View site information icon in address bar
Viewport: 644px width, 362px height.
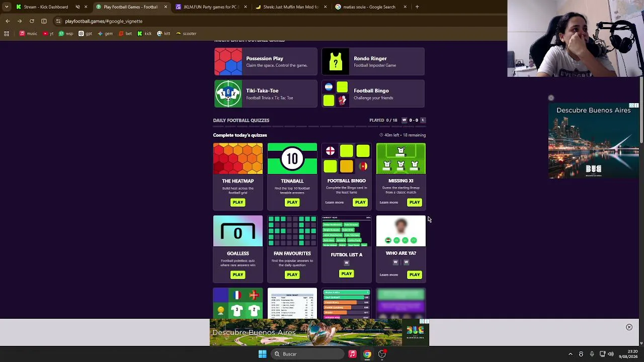click(58, 21)
